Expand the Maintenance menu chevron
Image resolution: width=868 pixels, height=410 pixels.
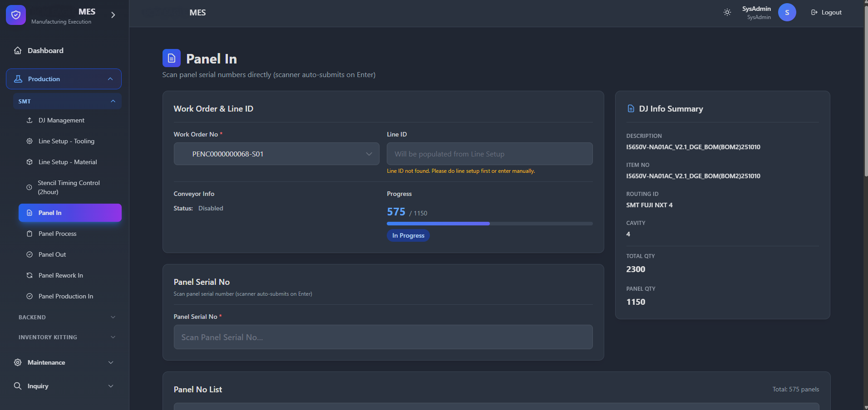tap(111, 362)
